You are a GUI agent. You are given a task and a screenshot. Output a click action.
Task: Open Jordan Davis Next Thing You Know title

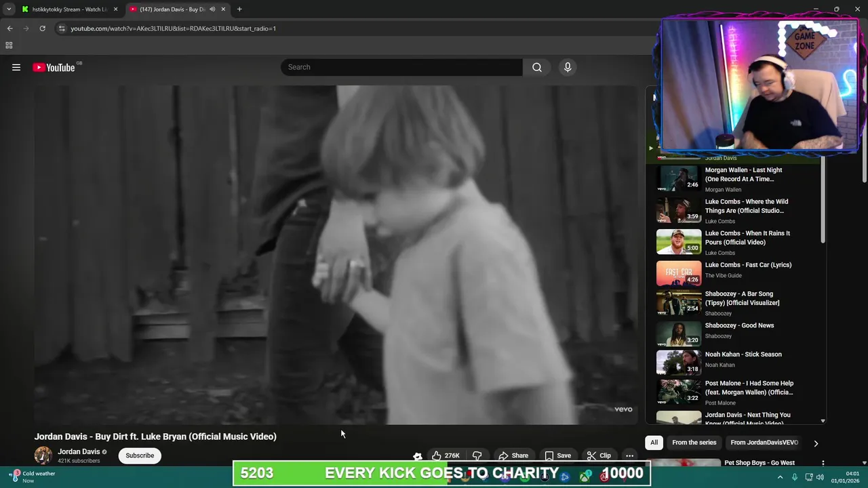click(747, 419)
